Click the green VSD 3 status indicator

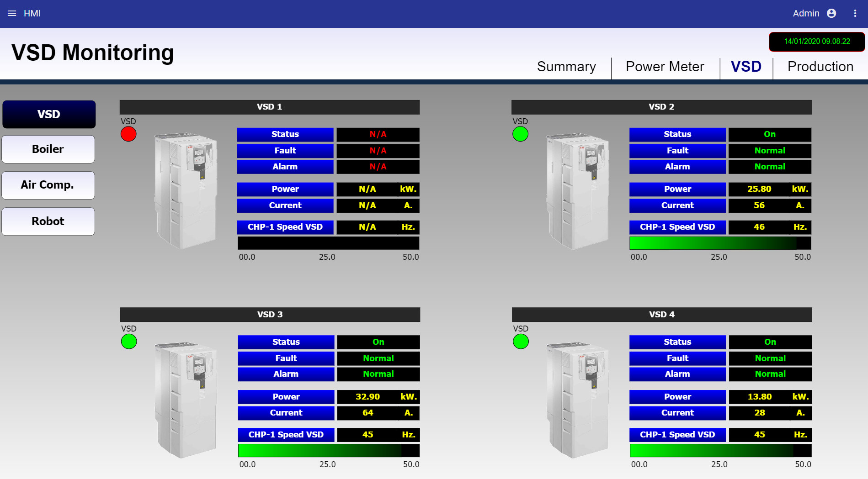(x=129, y=342)
